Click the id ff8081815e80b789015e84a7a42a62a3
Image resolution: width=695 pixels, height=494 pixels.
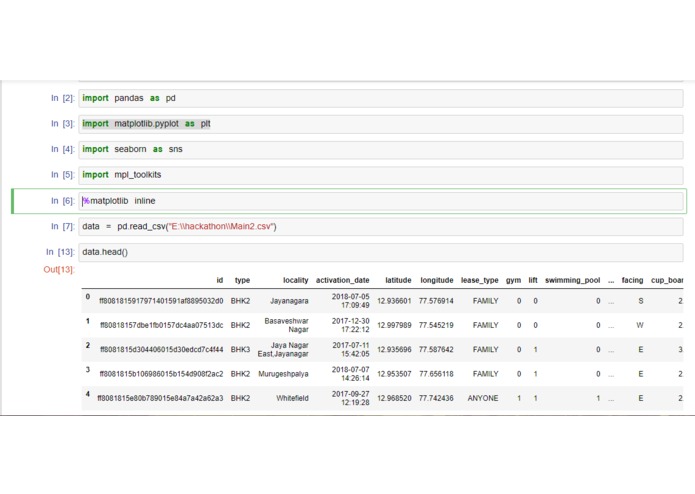pos(160,399)
